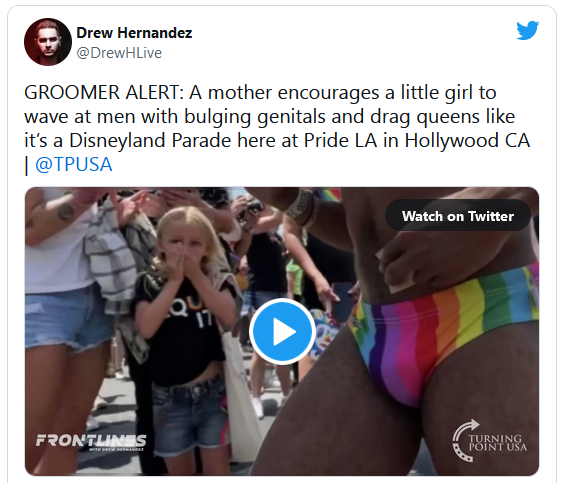Image resolution: width=578 pixels, height=483 pixels.
Task: Start the video with the play button
Action: tap(282, 331)
